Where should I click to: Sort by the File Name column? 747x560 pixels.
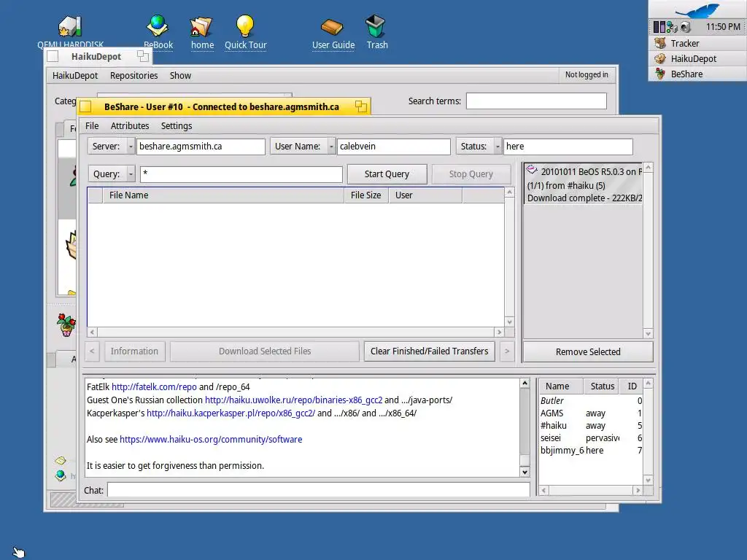(223, 195)
